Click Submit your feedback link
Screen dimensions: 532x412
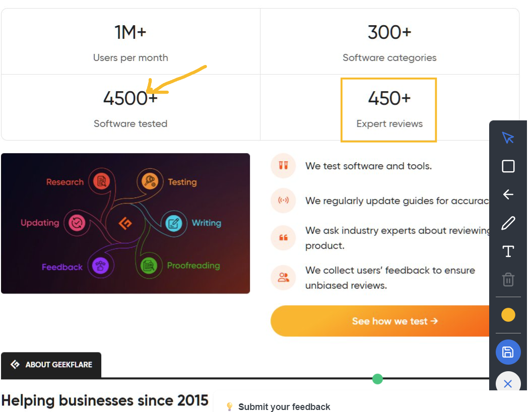point(284,406)
